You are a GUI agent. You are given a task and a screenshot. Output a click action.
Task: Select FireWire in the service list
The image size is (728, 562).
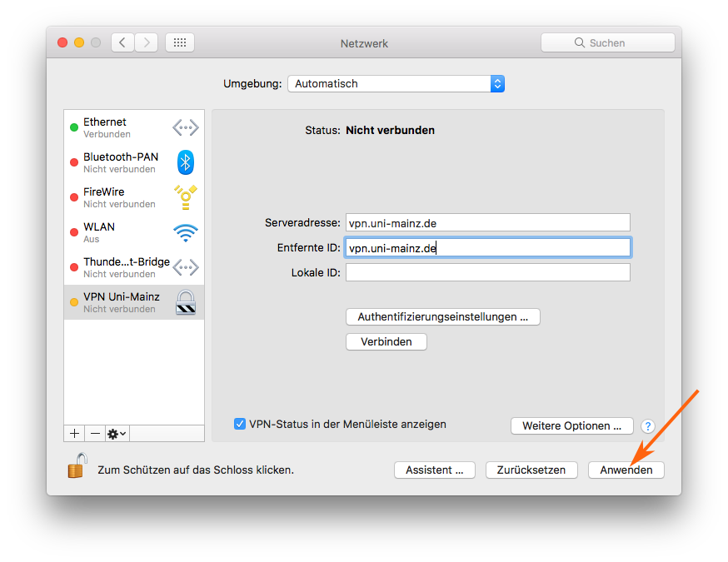pos(134,197)
